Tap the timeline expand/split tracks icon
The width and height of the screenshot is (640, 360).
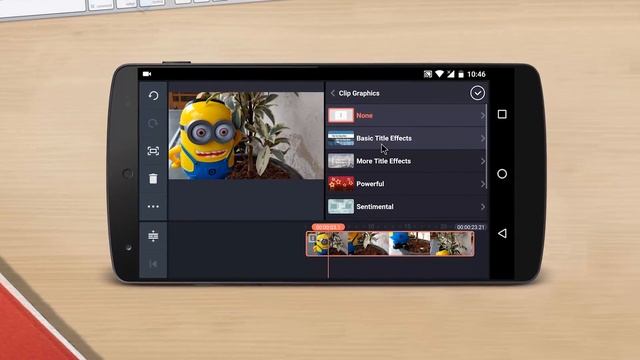coord(153,236)
